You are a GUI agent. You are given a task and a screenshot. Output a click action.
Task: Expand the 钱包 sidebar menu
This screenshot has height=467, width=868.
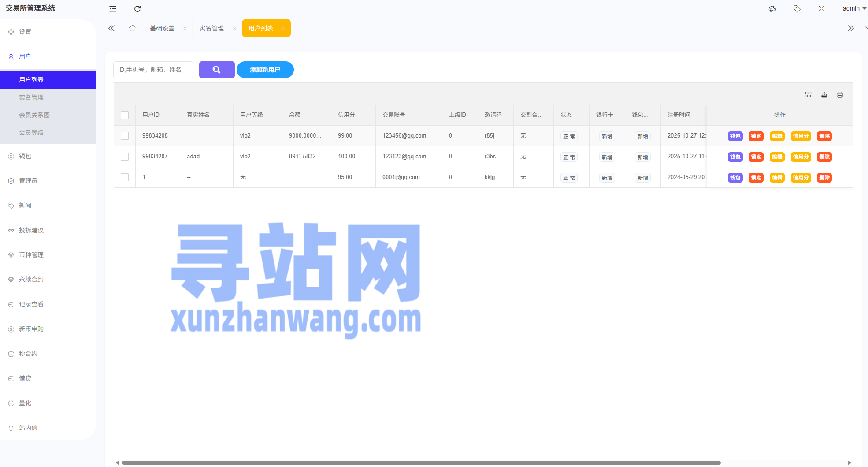pos(25,156)
